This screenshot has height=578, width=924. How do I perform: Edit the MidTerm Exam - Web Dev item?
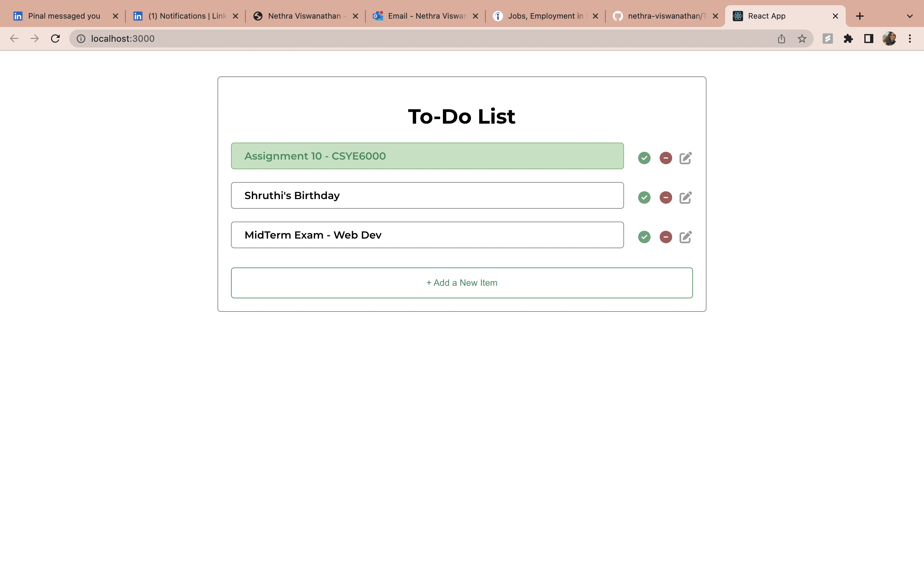685,237
